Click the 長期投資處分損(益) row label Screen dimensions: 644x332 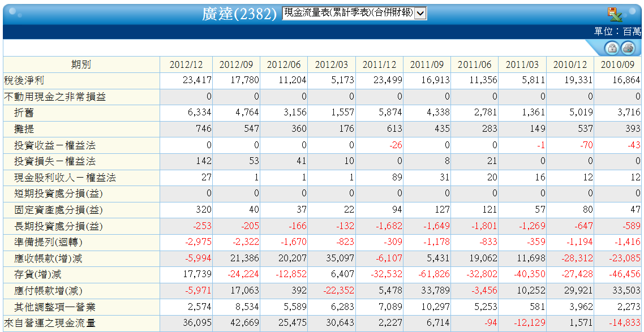pyautogui.click(x=59, y=226)
